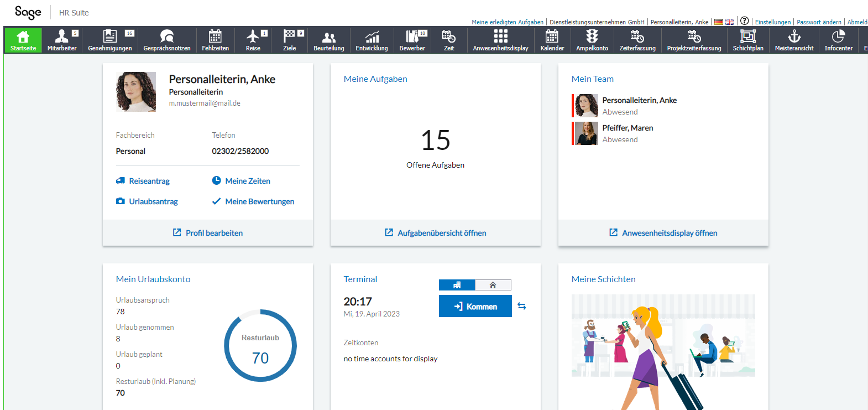
Task: Click the help question mark icon
Action: click(x=745, y=21)
